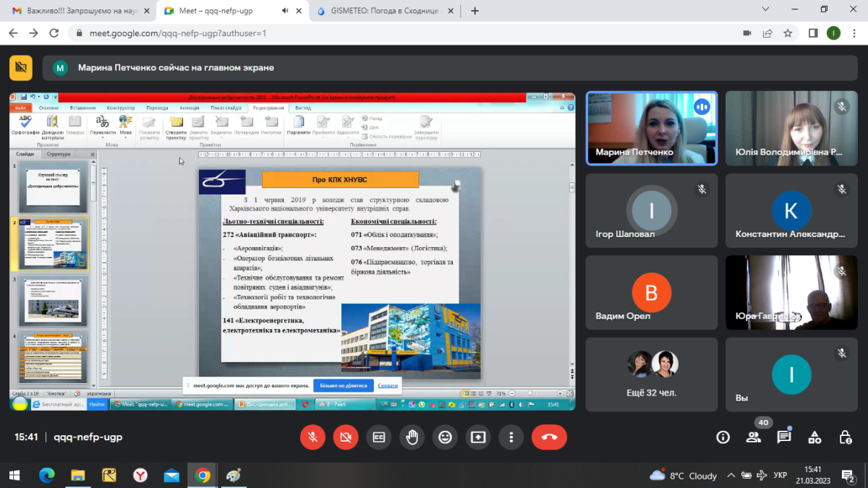
Task: Show the participants list
Action: tap(754, 437)
